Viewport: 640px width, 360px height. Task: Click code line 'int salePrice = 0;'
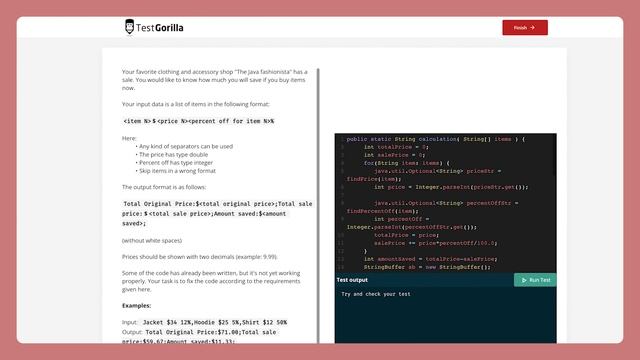394,155
